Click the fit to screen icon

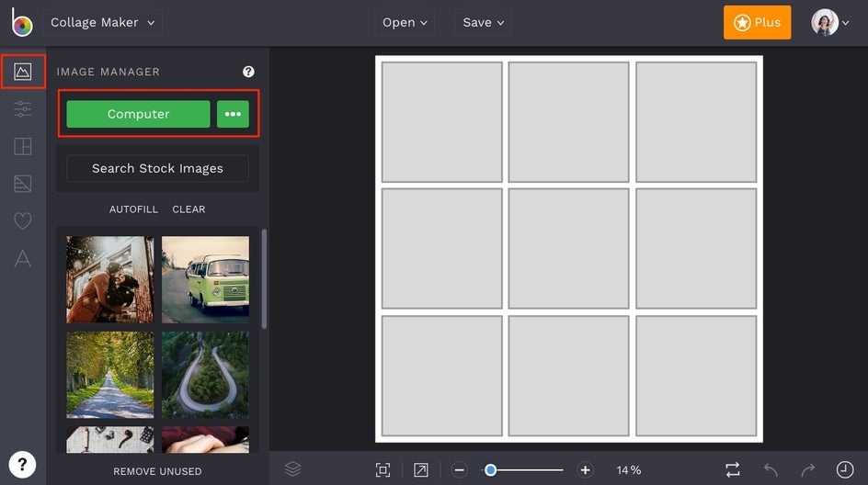[x=383, y=470]
